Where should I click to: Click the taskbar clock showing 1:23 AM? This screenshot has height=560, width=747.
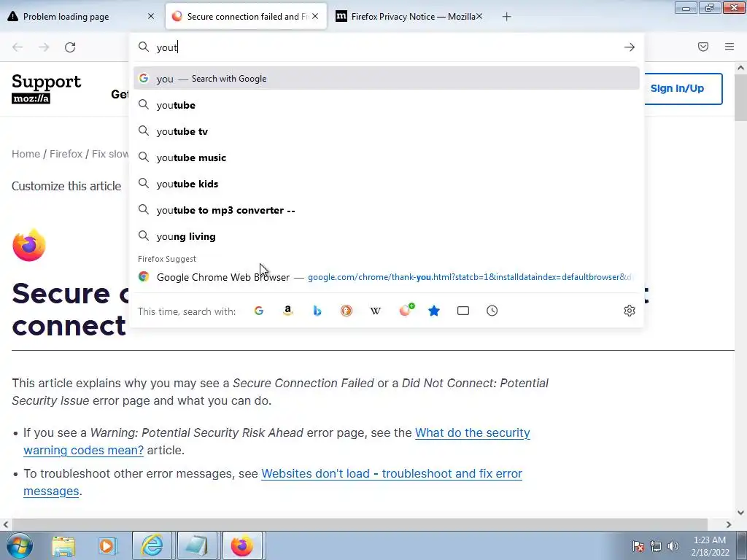pyautogui.click(x=710, y=546)
